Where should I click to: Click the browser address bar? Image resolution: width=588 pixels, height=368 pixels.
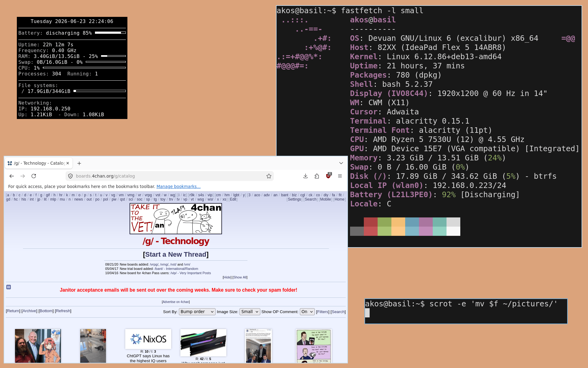(x=169, y=176)
